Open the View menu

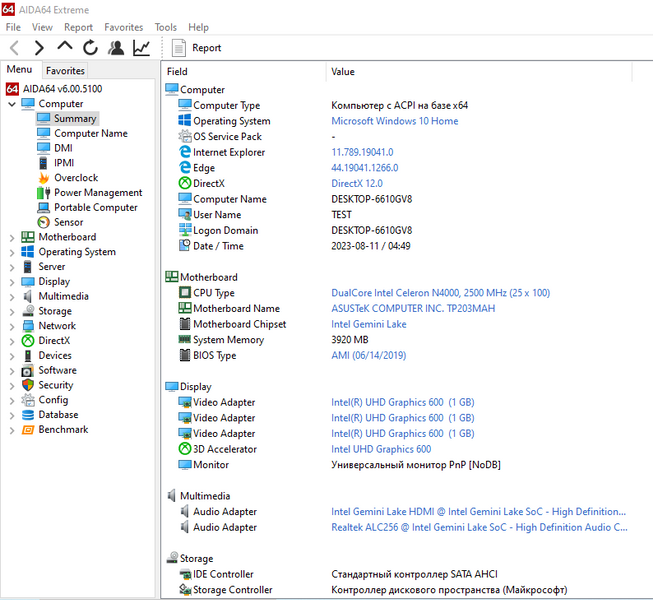point(42,27)
